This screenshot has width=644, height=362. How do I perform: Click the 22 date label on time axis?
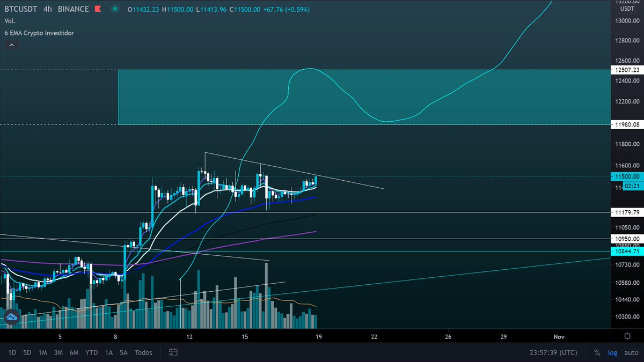coord(374,336)
